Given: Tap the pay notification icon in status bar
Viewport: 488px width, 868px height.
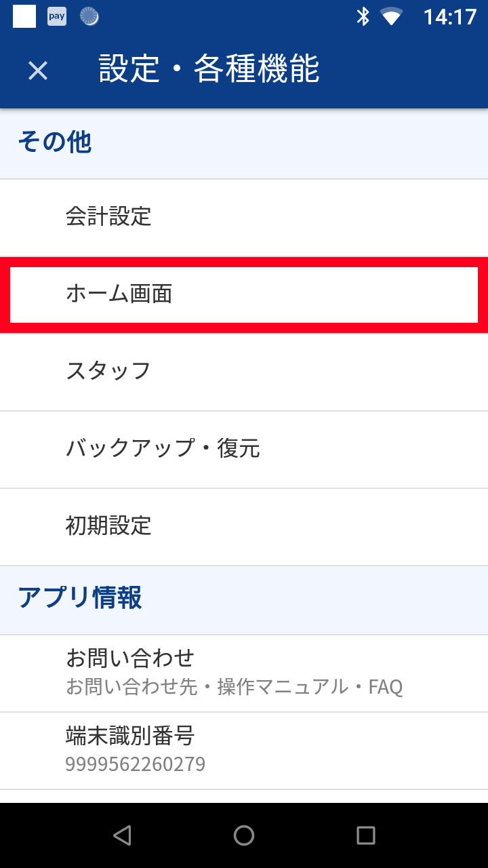Looking at the screenshot, I should point(57,16).
